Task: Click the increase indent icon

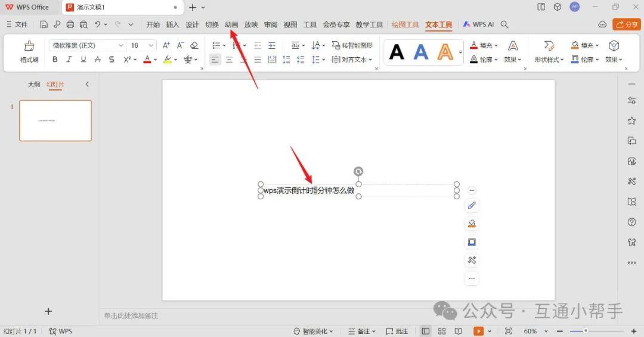Action: pyautogui.click(x=271, y=45)
